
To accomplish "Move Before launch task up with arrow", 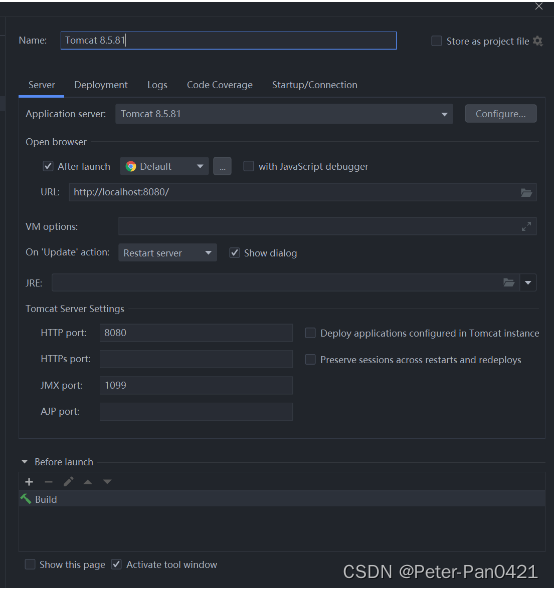I will pos(88,482).
